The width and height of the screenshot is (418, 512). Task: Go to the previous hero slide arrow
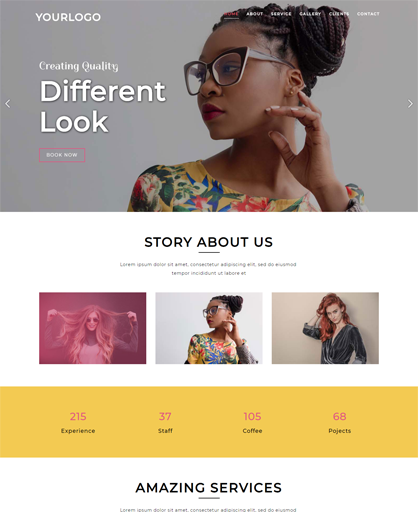point(8,104)
